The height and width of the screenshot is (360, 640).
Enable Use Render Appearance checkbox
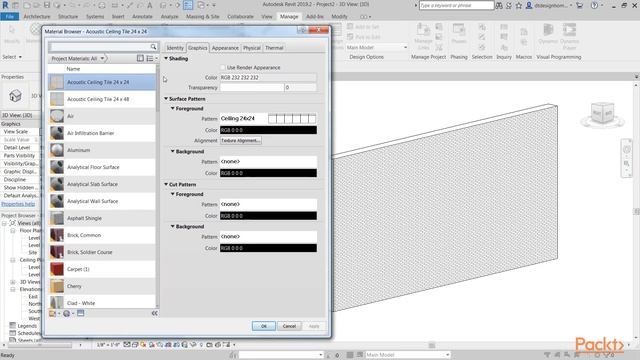[x=222, y=67]
